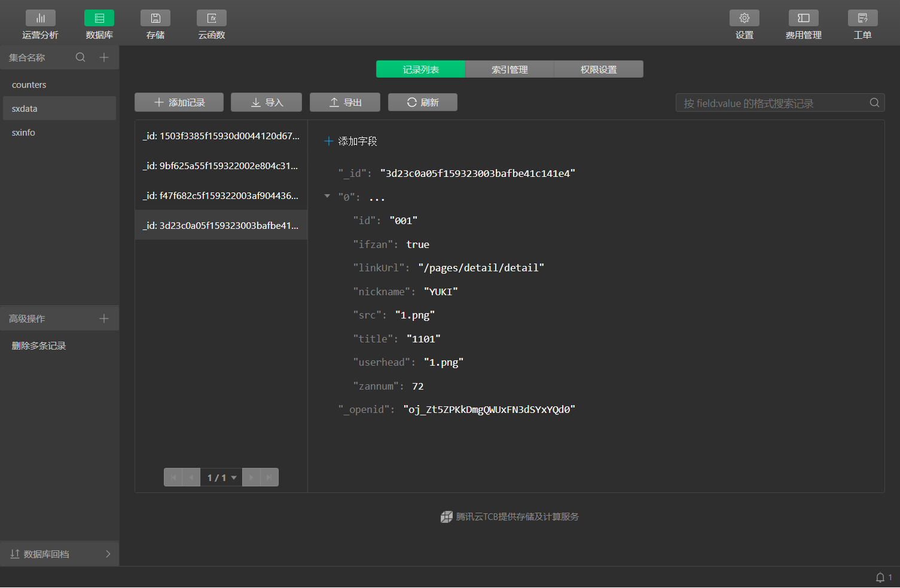Select the sxinfo collection

click(58, 133)
